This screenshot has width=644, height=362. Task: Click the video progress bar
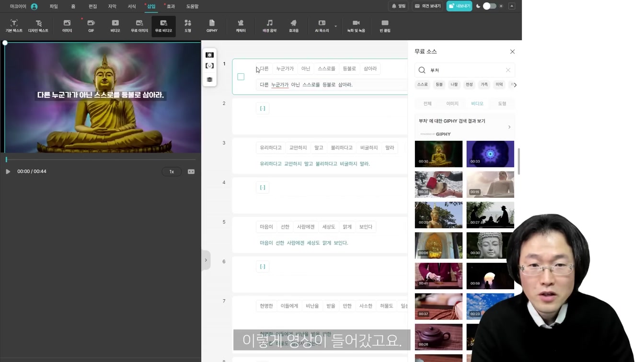click(x=101, y=159)
